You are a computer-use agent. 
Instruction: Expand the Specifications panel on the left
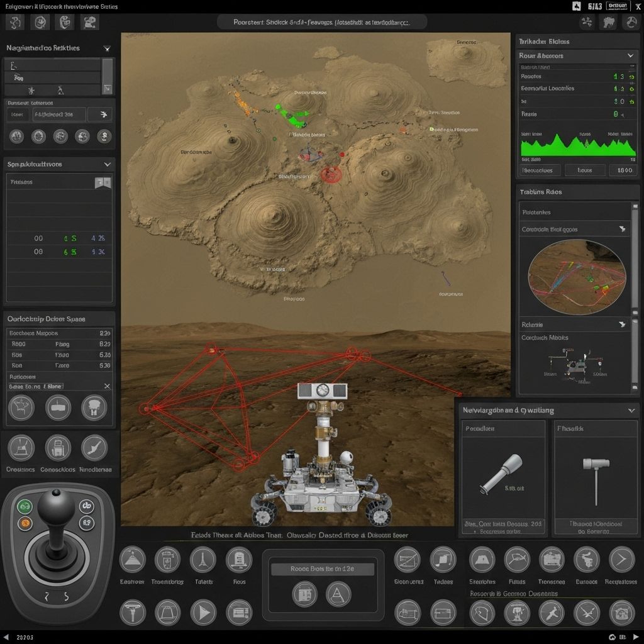point(107,164)
